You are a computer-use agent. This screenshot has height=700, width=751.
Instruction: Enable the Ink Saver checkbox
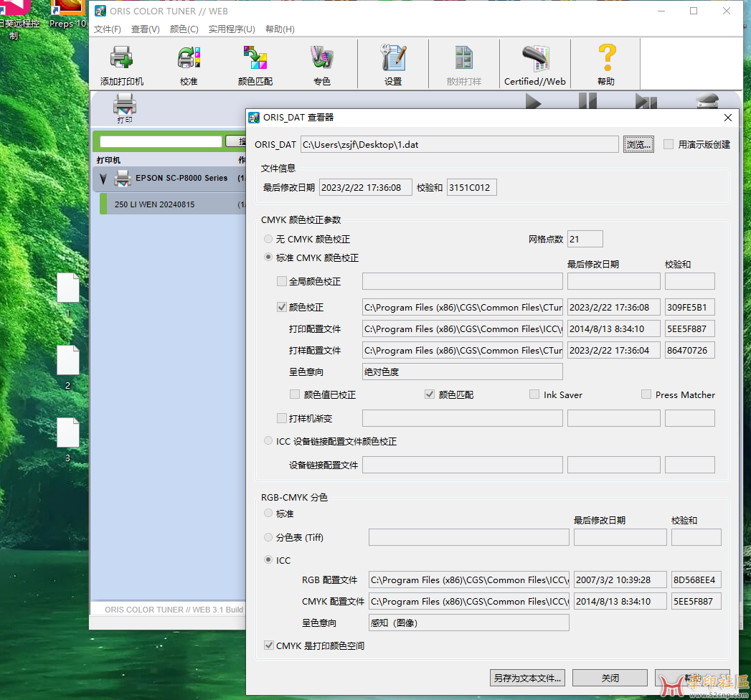click(534, 394)
